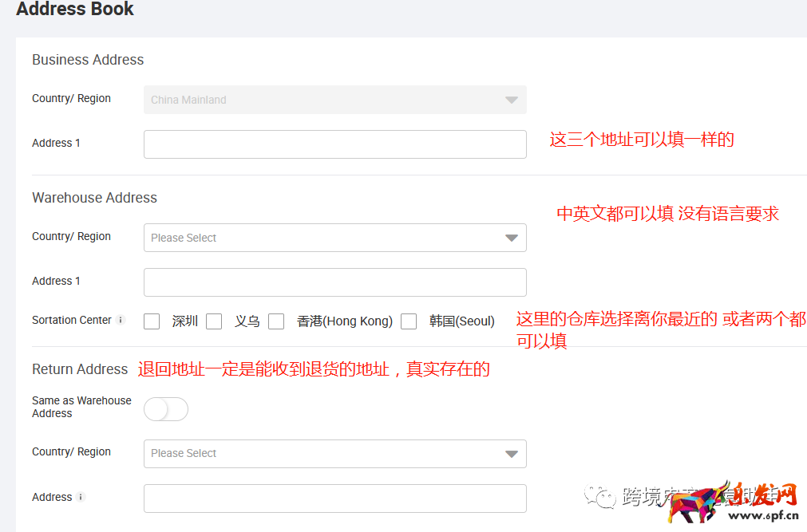Click into the Business Address 1 field
This screenshot has width=807, height=532.
point(334,144)
